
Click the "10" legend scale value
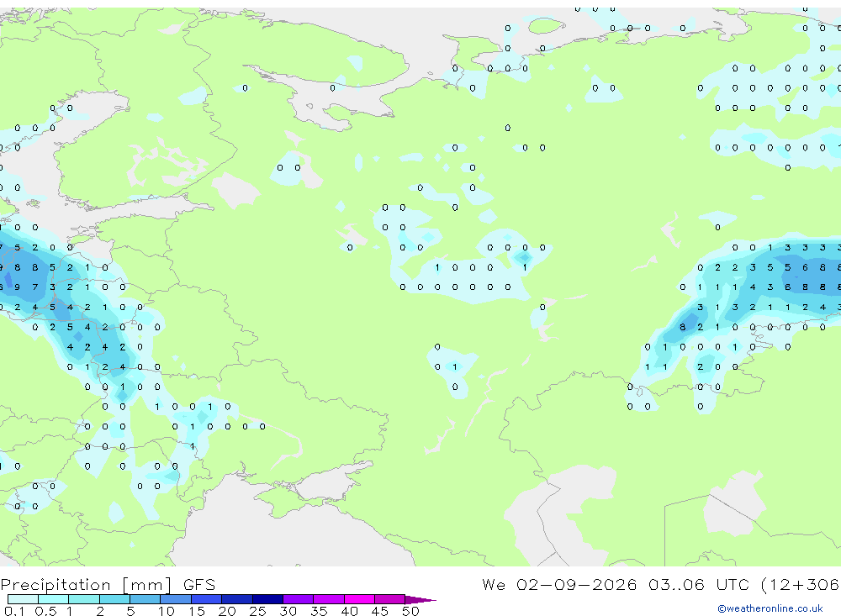point(167,611)
